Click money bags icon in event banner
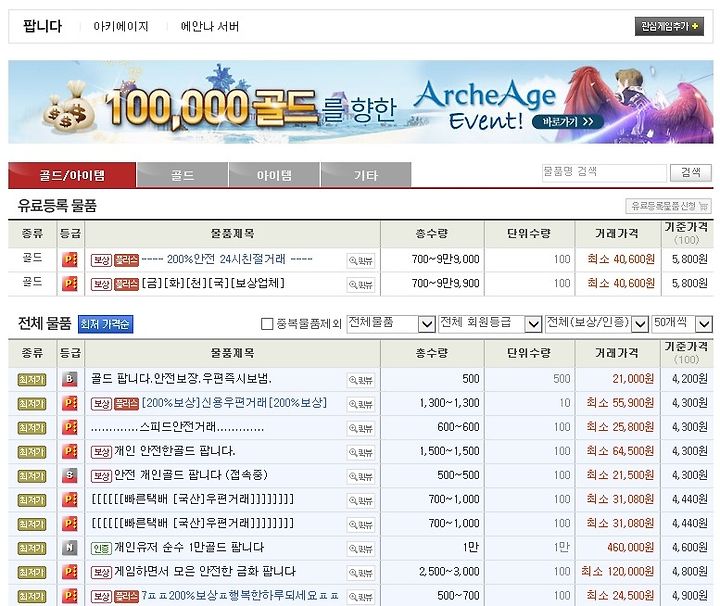 (x=69, y=107)
